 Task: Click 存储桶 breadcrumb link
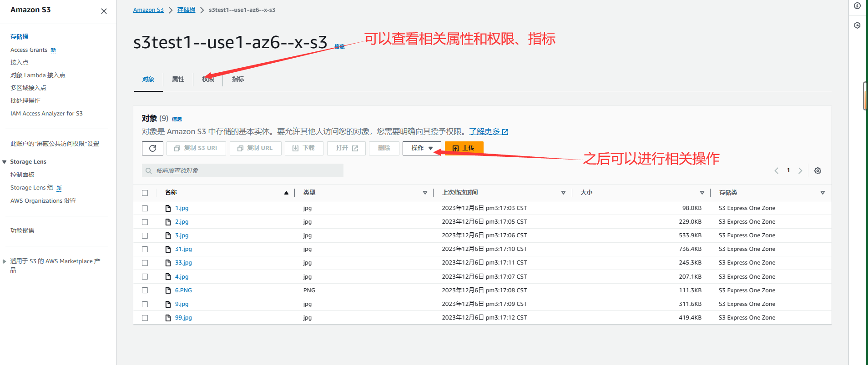click(186, 10)
